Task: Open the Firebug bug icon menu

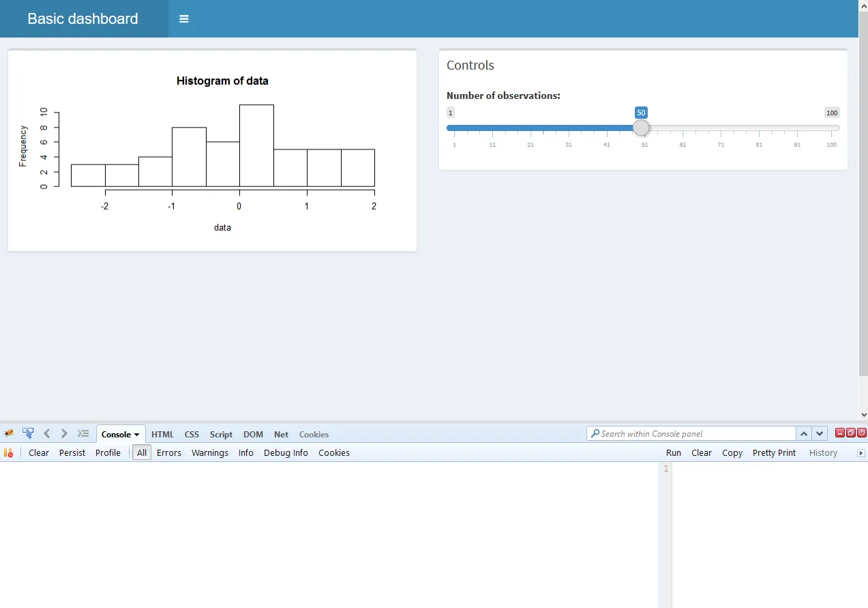Action: [9, 433]
